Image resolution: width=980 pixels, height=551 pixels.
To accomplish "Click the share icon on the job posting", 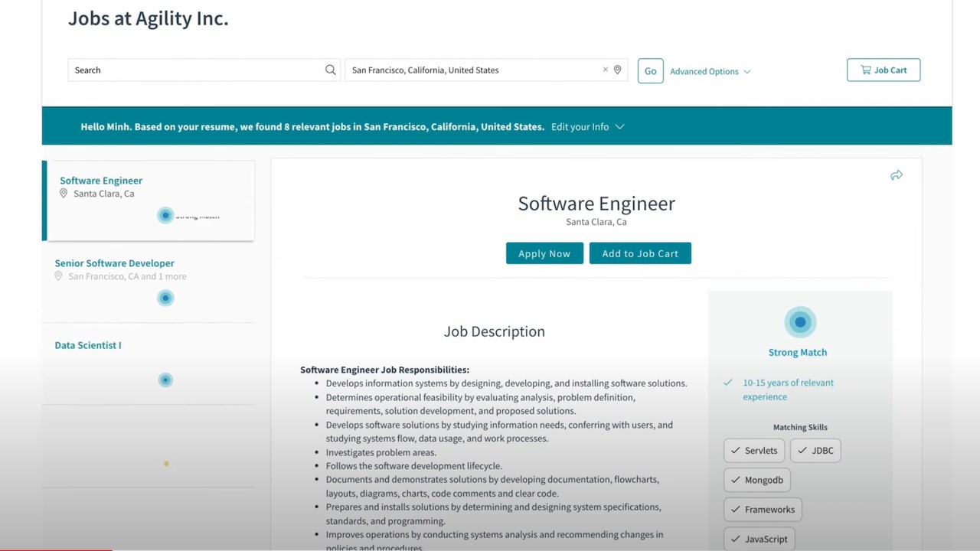I will point(896,175).
